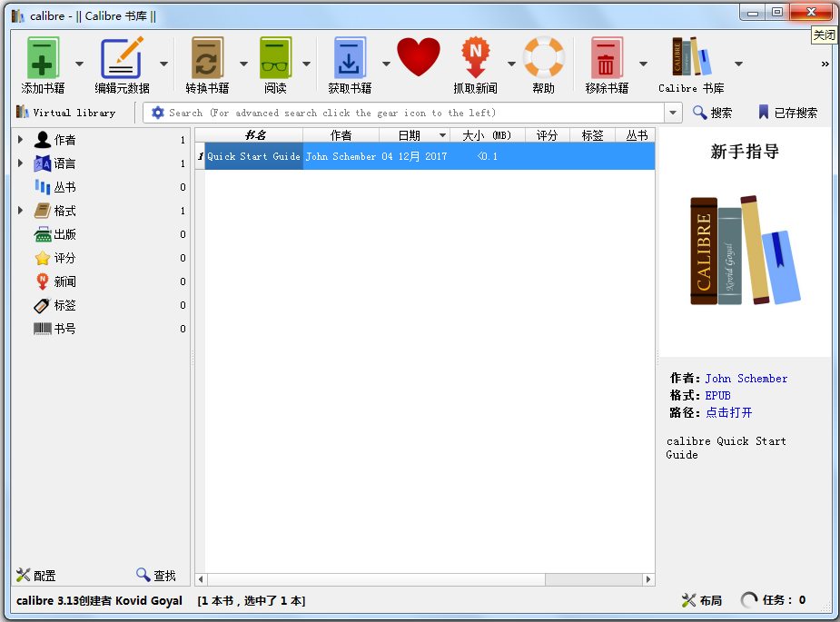
Task: Click inside the search input field
Action: tap(409, 113)
